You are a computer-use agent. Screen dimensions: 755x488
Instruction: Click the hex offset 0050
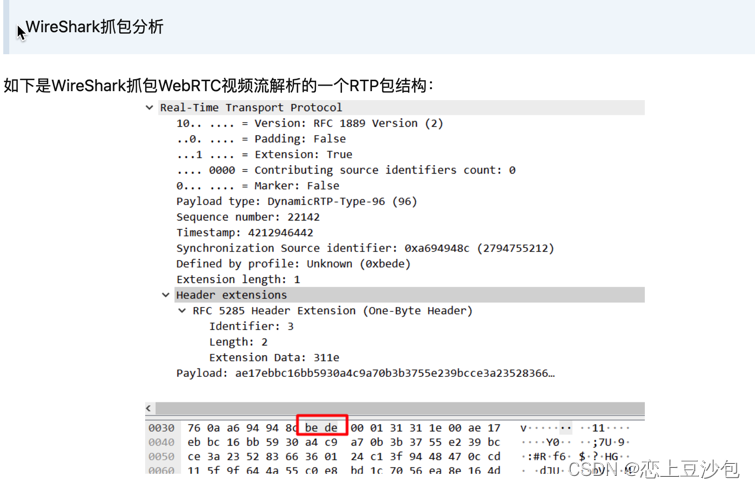161,456
